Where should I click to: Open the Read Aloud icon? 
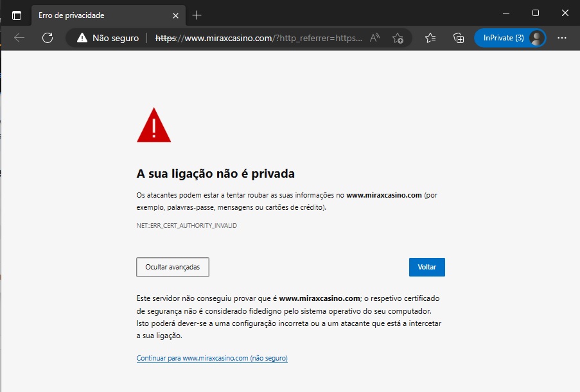coord(374,38)
